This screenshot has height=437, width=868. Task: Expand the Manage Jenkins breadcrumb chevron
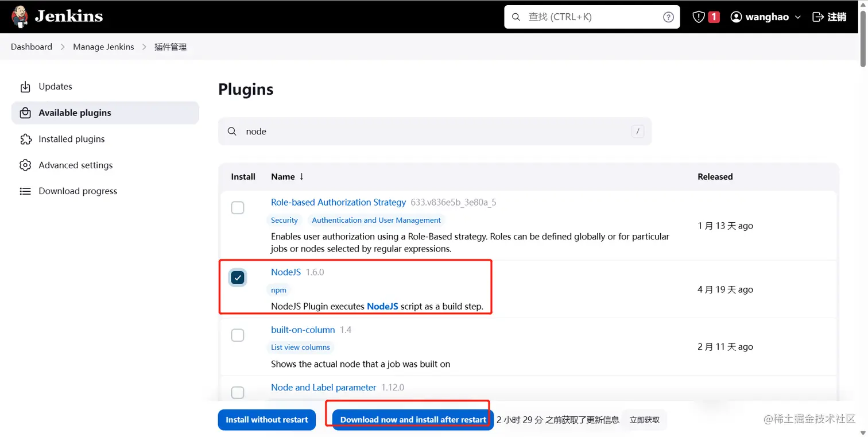(x=144, y=47)
